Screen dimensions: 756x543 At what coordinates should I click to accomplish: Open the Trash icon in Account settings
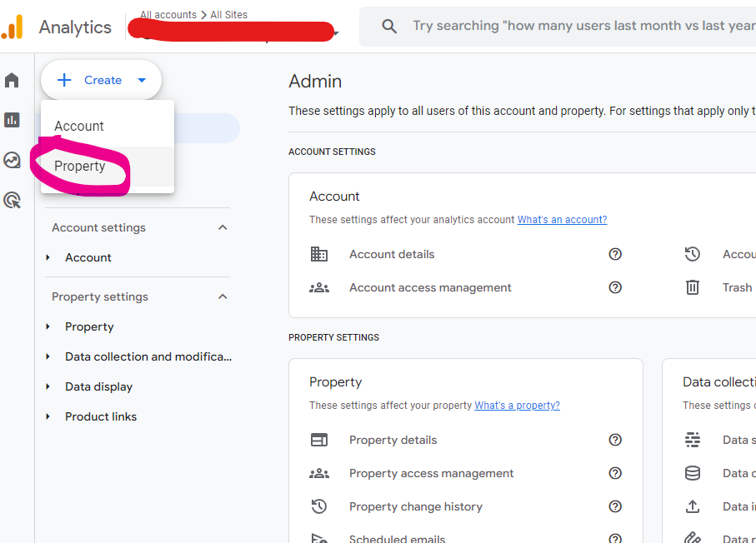click(x=692, y=287)
